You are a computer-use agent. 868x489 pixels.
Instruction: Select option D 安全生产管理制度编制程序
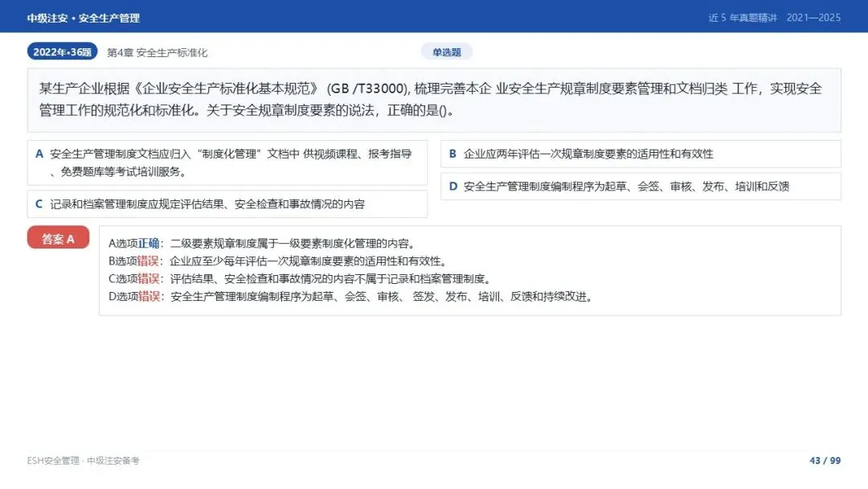(x=641, y=187)
